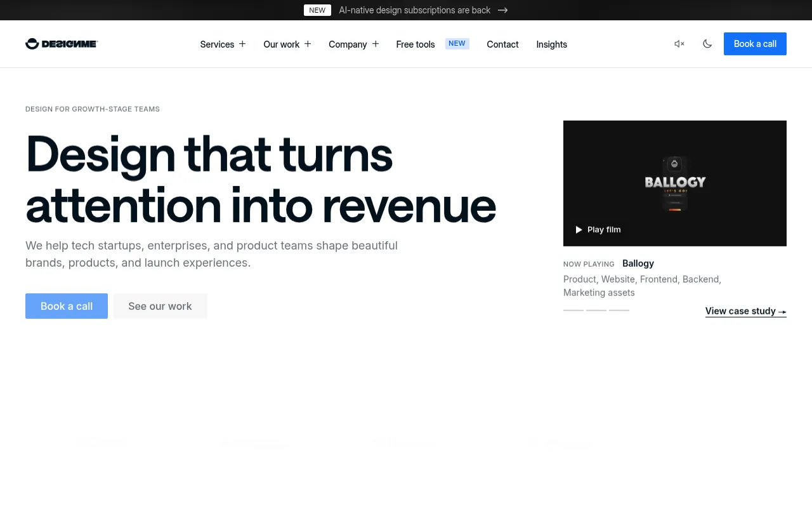Toggle the sound mute icon

click(679, 44)
